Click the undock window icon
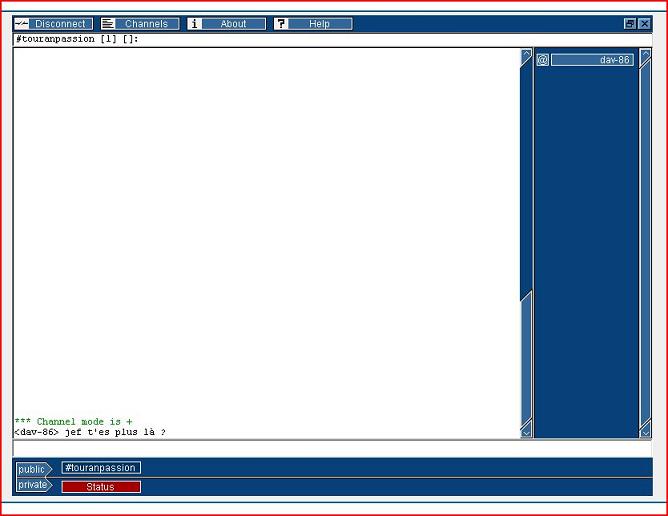 click(630, 24)
